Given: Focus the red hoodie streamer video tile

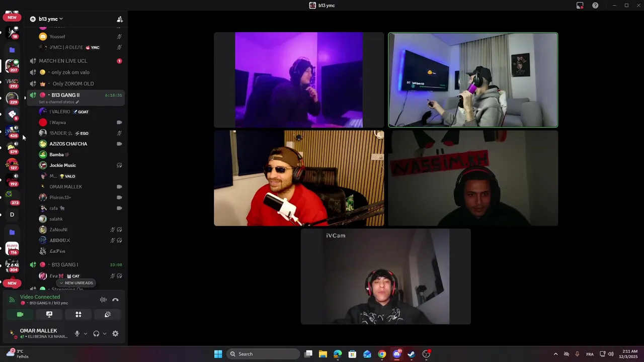Looking at the screenshot, I should tap(299, 178).
